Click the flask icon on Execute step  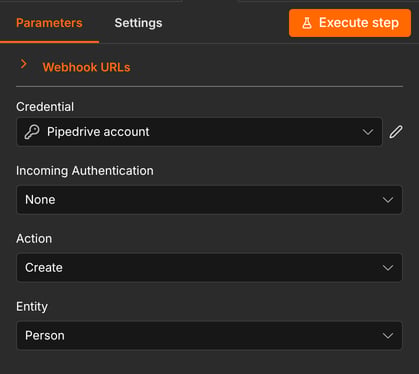307,23
